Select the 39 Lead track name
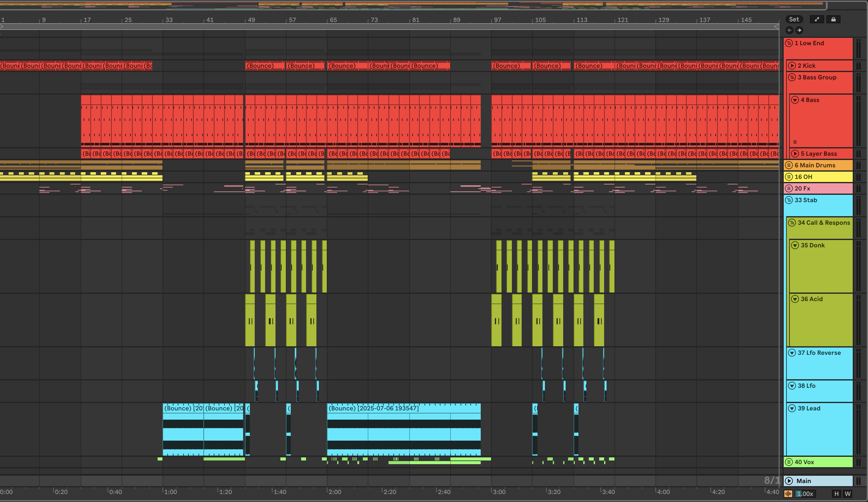The height and width of the screenshot is (502, 868). pos(809,408)
